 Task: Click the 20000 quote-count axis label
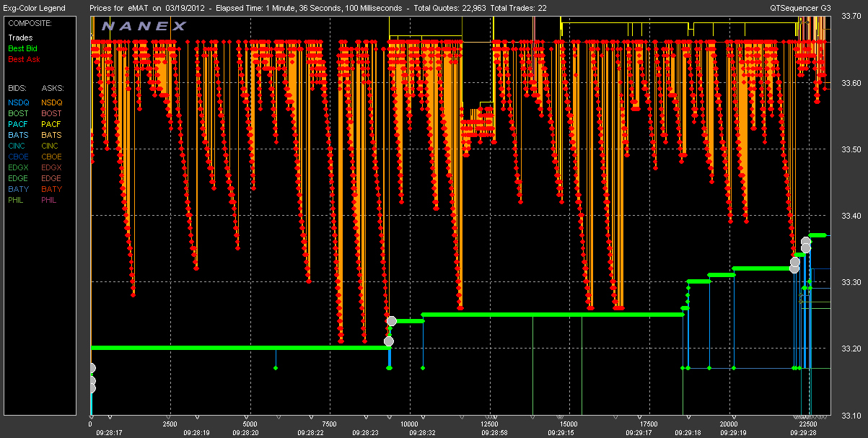(x=730, y=424)
